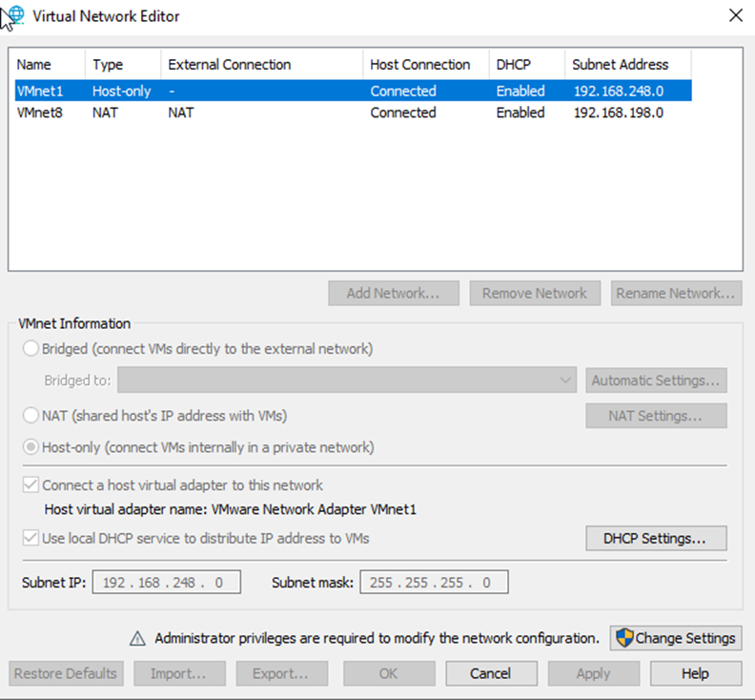Open NAT Settings

pos(656,415)
